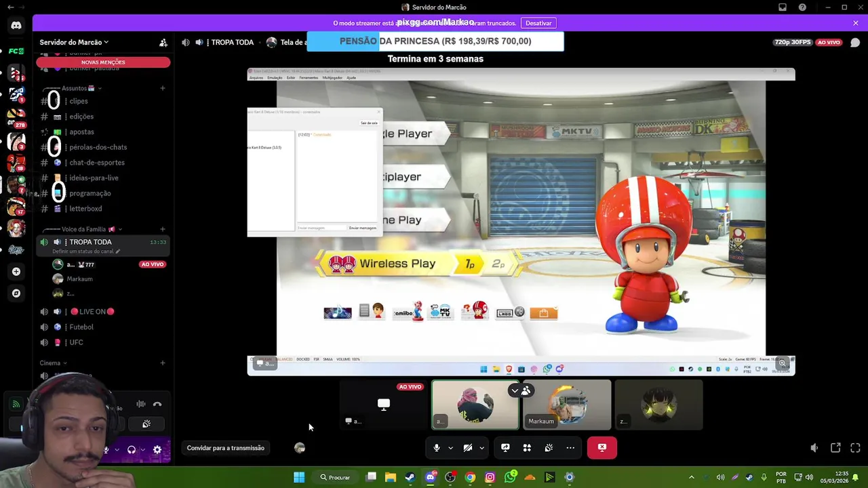Open Steam from the taskbar

point(410,477)
